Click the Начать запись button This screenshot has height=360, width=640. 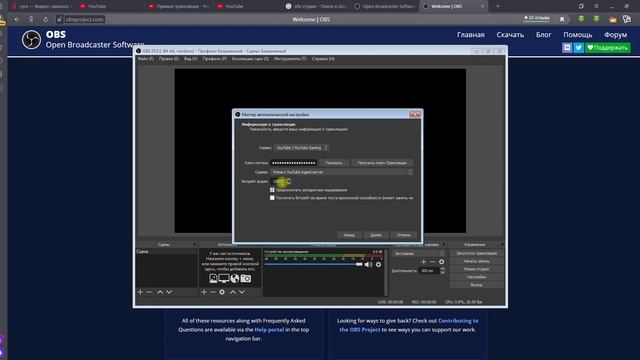[476, 261]
